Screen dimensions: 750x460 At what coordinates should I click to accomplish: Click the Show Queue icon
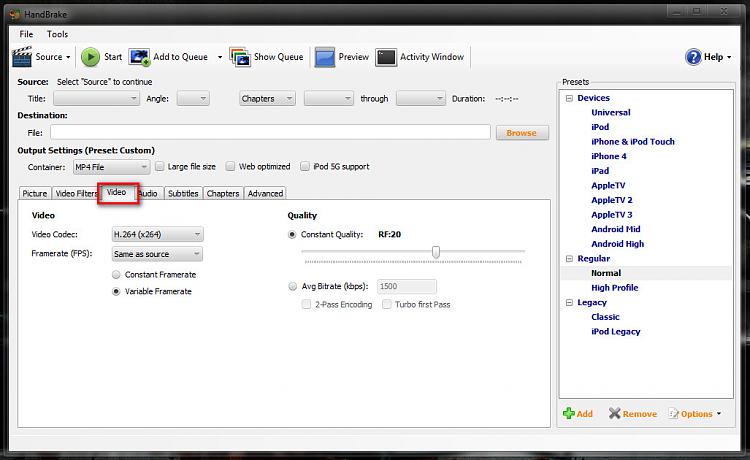click(240, 57)
